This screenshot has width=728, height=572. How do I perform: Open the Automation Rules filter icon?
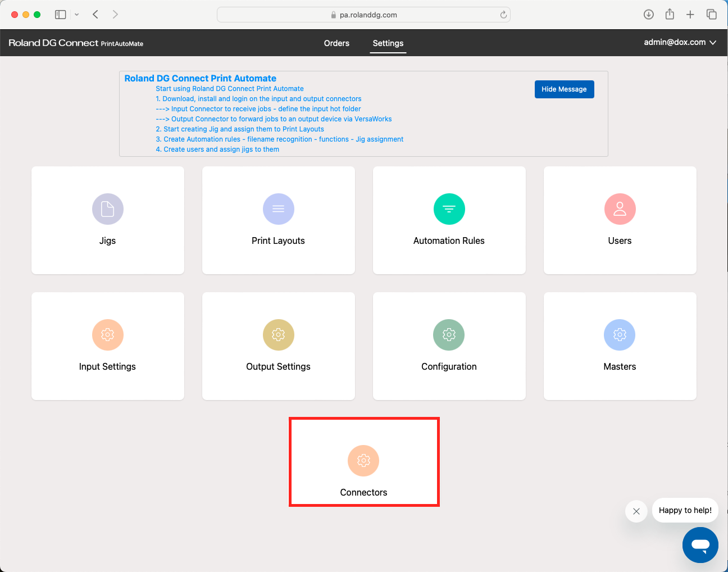449,209
